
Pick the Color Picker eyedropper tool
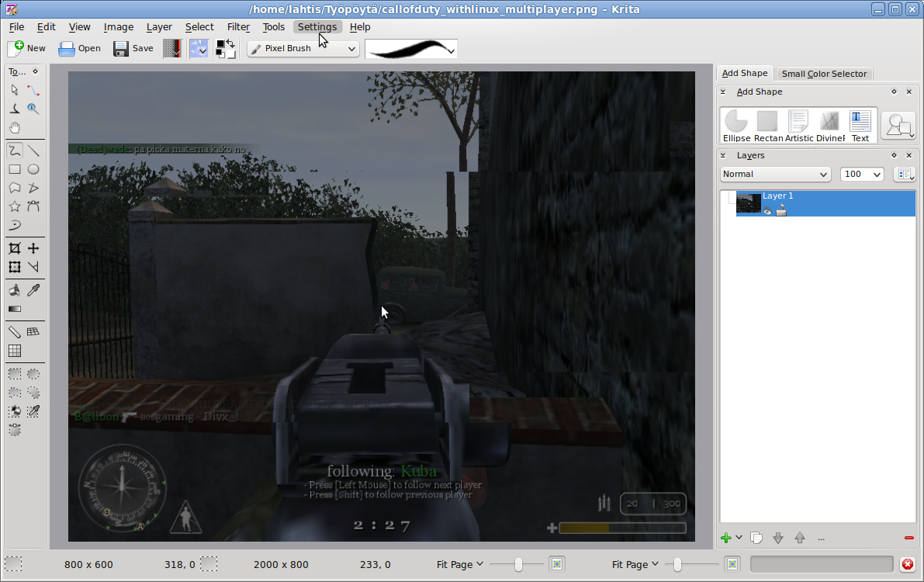coord(33,290)
